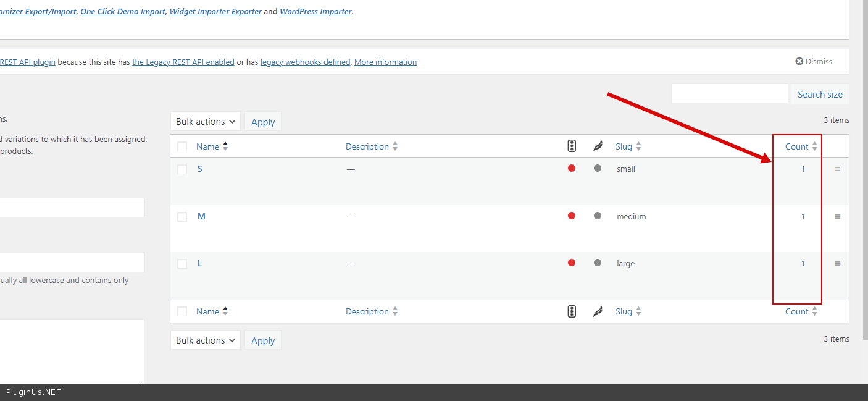Open the bottom Bulk actions dropdown
The height and width of the screenshot is (401, 868).
coord(205,340)
